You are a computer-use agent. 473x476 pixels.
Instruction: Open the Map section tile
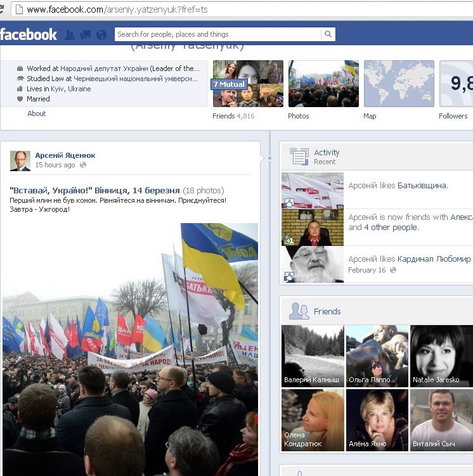399,84
